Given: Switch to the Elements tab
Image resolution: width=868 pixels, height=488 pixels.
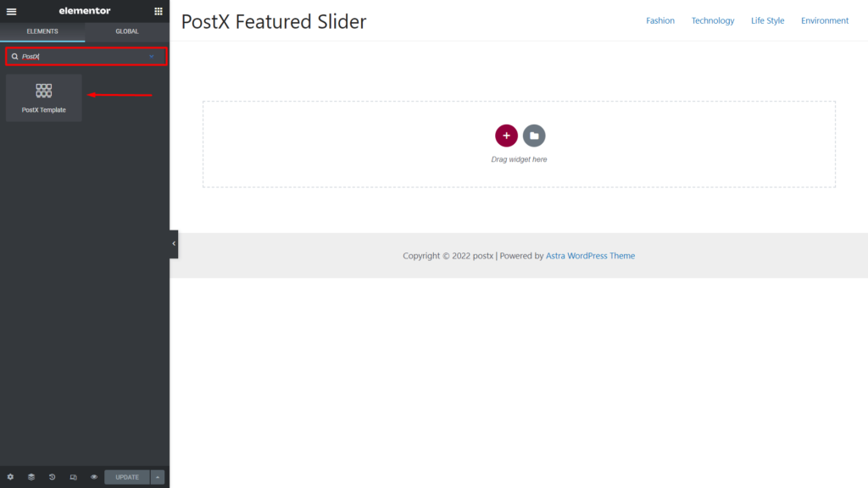Looking at the screenshot, I should pyautogui.click(x=42, y=31).
